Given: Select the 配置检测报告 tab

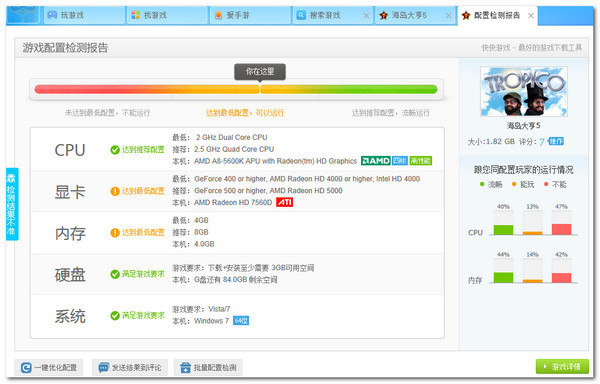Looking at the screenshot, I should [497, 15].
